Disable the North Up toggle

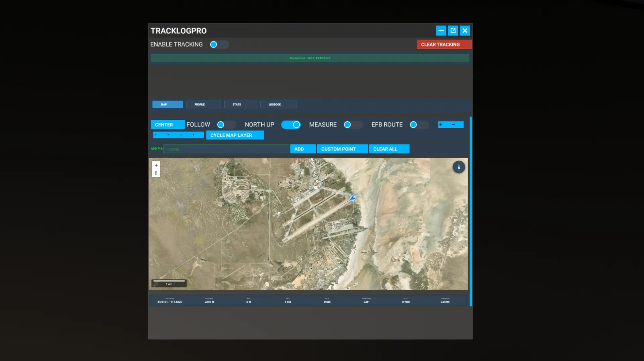291,125
